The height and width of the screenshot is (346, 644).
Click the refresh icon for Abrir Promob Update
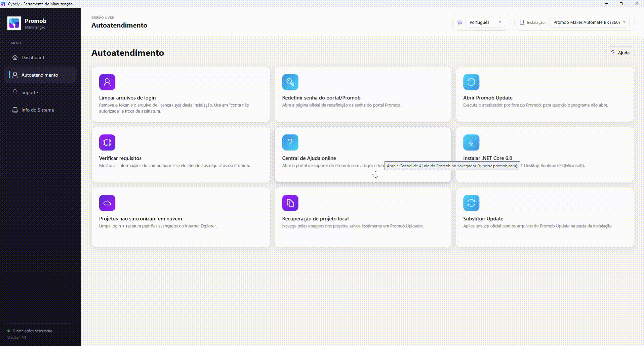coord(471,82)
